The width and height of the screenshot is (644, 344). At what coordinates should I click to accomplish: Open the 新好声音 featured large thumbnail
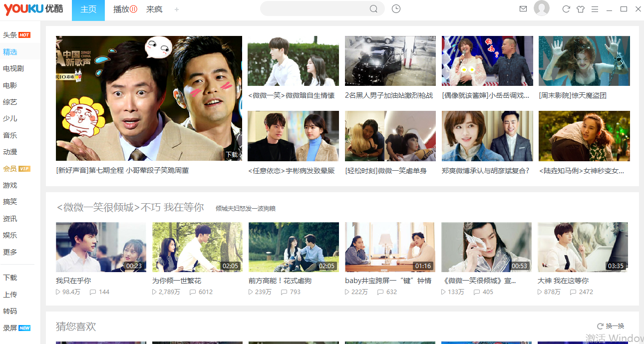[149, 98]
